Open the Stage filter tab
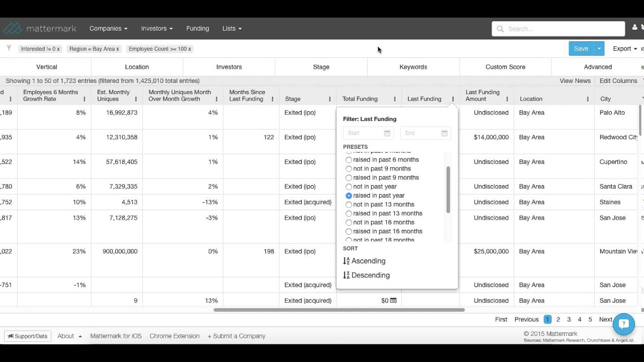Screen dimensions: 644x362 (321, 67)
